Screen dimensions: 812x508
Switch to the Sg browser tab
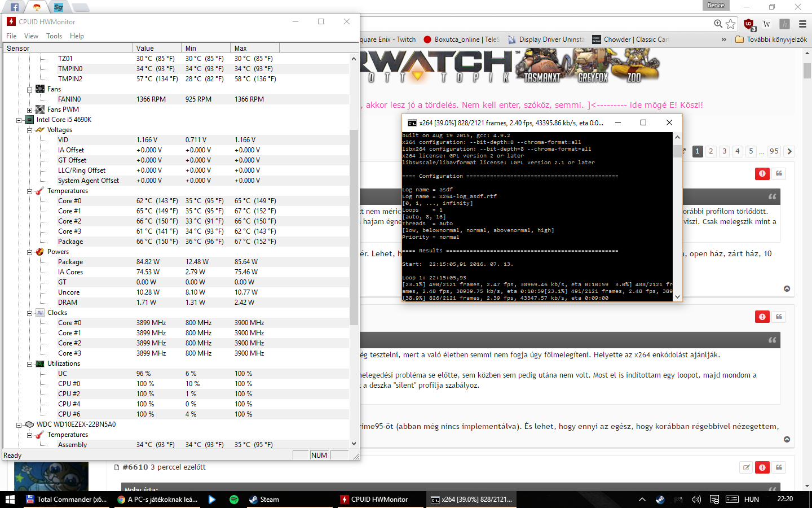(x=59, y=7)
